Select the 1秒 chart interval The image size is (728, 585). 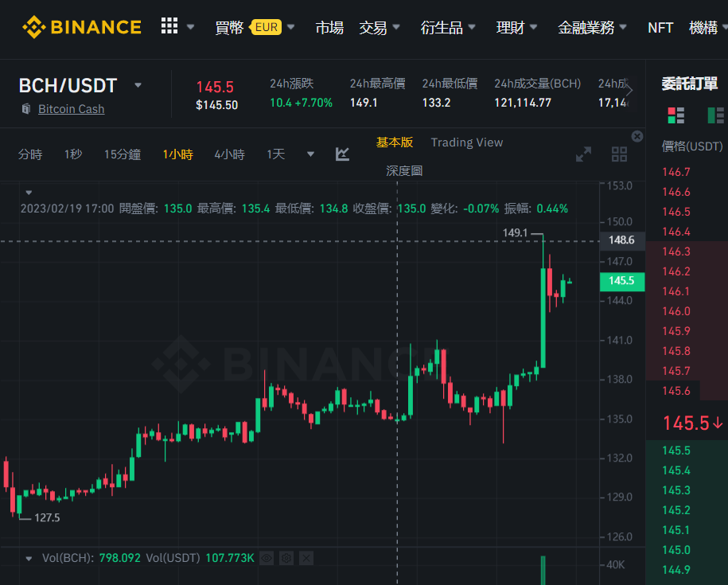(73, 154)
